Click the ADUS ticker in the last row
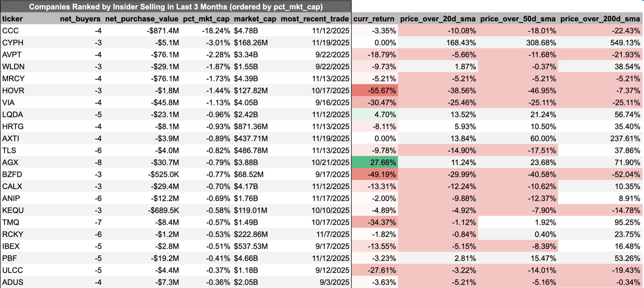644x288 pixels. (13, 282)
